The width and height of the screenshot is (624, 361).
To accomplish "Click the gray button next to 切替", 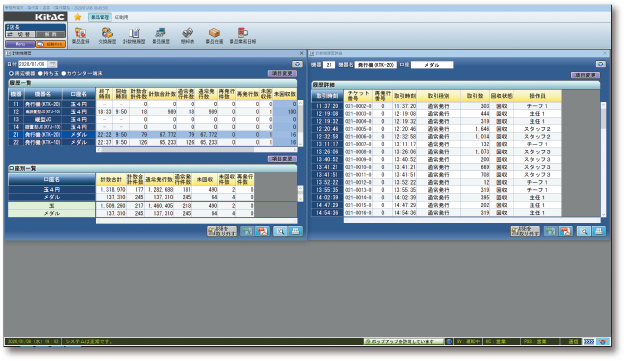I will point(51,35).
